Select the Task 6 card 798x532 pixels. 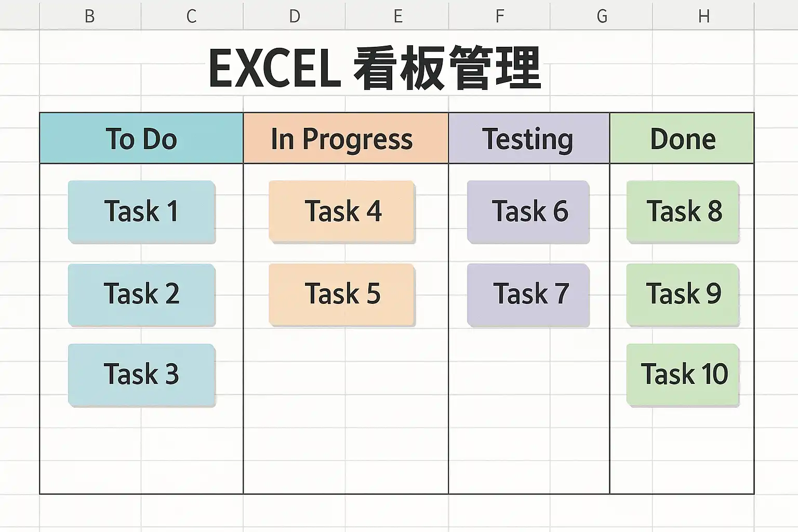click(x=528, y=211)
